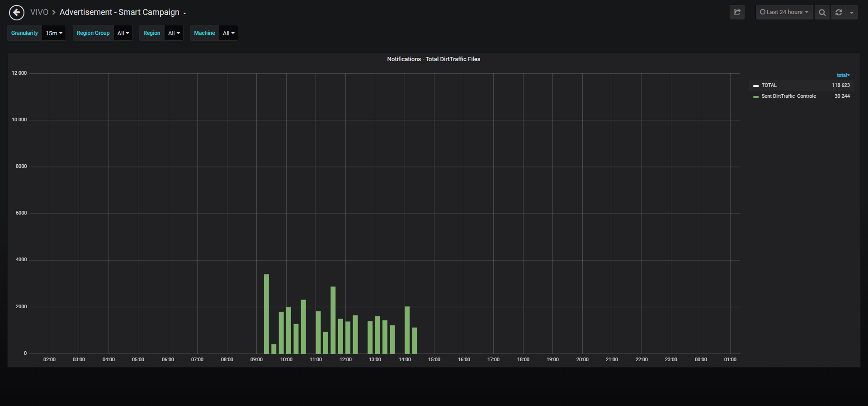
Task: Toggle the Sent DirtTraffic_Controle legend series
Action: 788,96
